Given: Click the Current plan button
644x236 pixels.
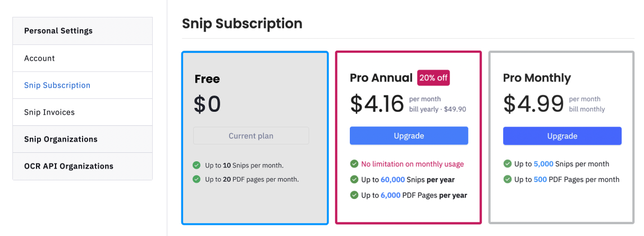Looking at the screenshot, I should click(251, 135).
